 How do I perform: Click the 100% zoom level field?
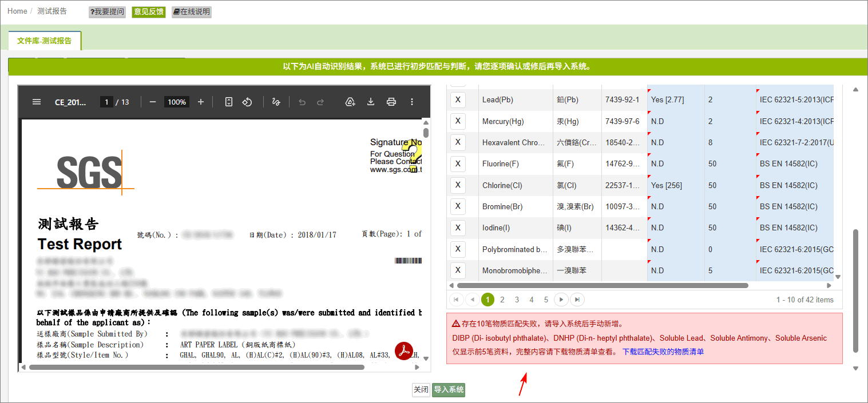click(177, 102)
